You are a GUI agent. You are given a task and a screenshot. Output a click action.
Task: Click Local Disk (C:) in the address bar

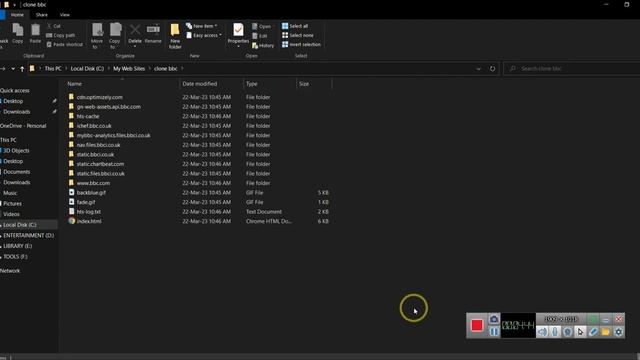coord(87,69)
